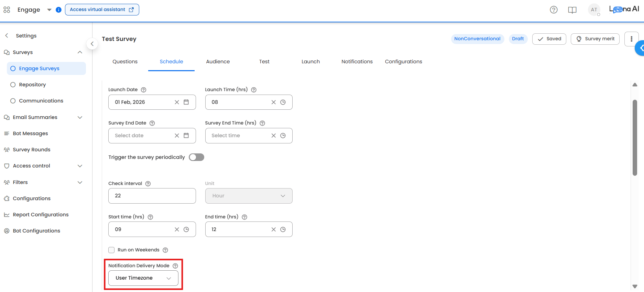The width and height of the screenshot is (644, 292).
Task: Open Survey Rounds in sidebar
Action: pyautogui.click(x=31, y=150)
